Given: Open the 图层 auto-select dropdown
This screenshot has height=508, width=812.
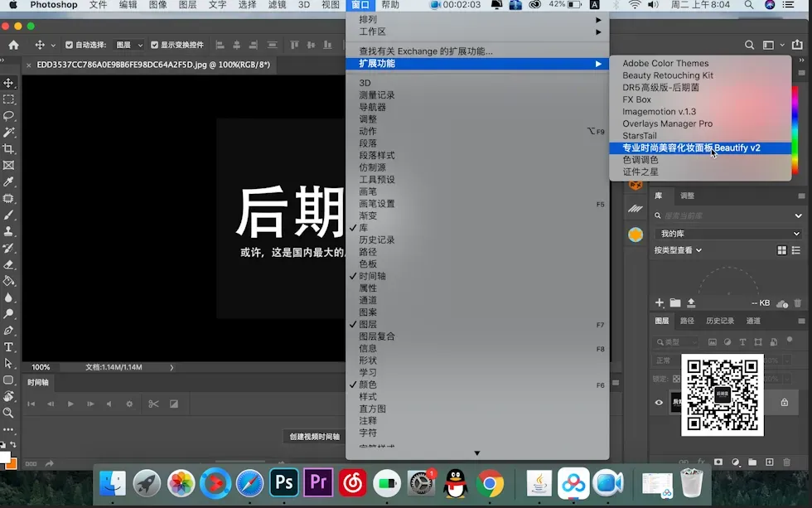Looking at the screenshot, I should coord(129,45).
